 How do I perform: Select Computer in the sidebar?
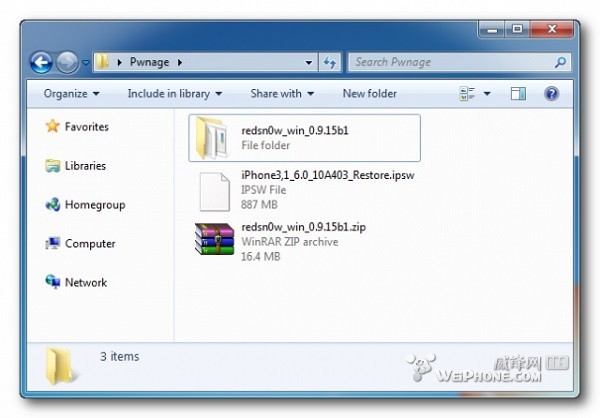pyautogui.click(x=90, y=244)
